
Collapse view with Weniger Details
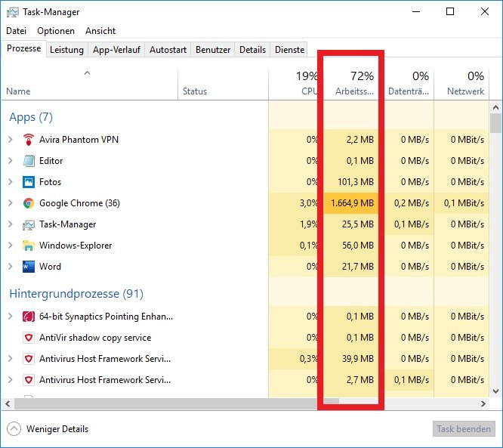click(x=48, y=429)
